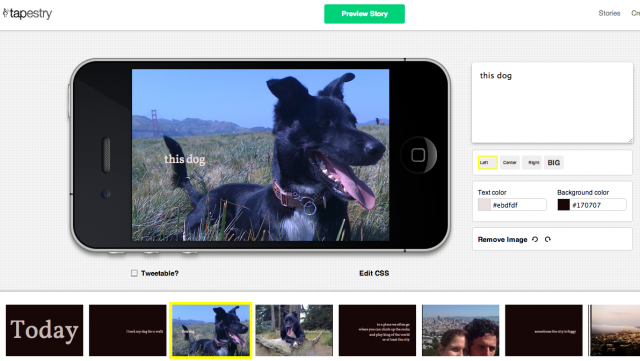Rotate image counter-clockwise icon
Viewport: 640px width, 361px height.
(535, 239)
